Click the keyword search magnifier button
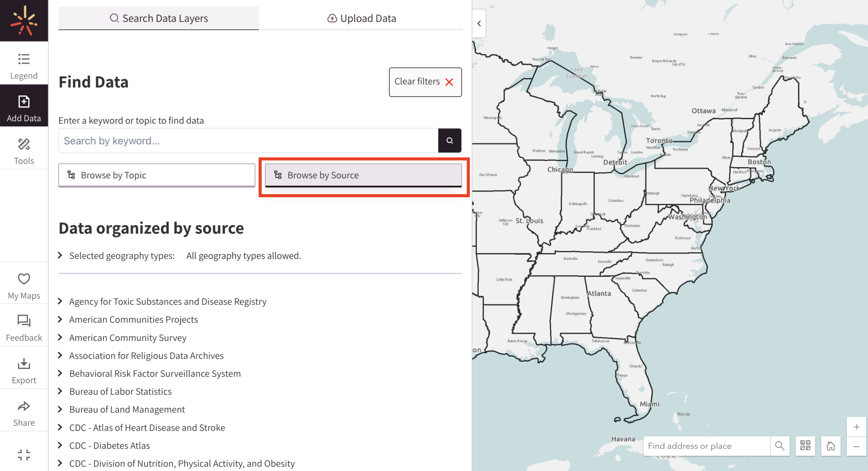The width and height of the screenshot is (868, 471). [450, 140]
